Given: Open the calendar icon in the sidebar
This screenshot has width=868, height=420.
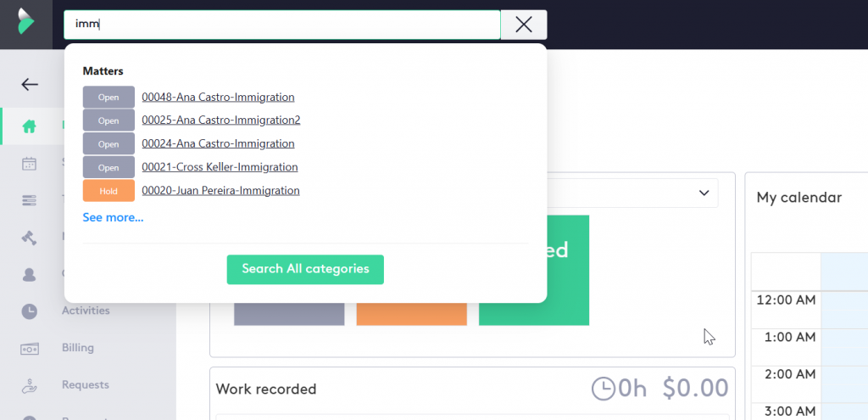Looking at the screenshot, I should [30, 164].
